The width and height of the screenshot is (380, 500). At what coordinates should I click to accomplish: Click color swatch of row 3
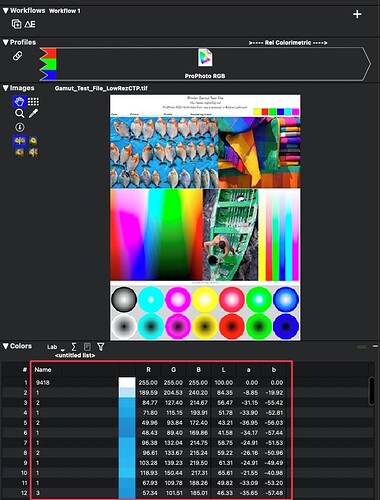127,403
